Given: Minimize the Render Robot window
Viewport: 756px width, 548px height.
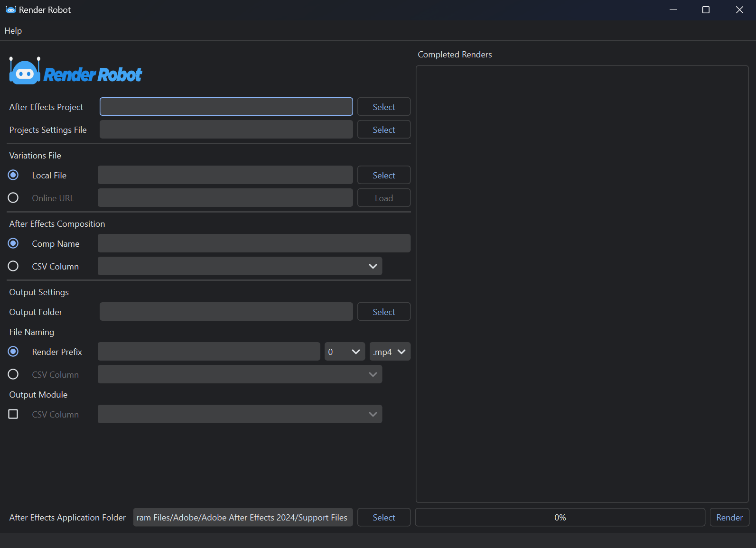Looking at the screenshot, I should [673, 9].
